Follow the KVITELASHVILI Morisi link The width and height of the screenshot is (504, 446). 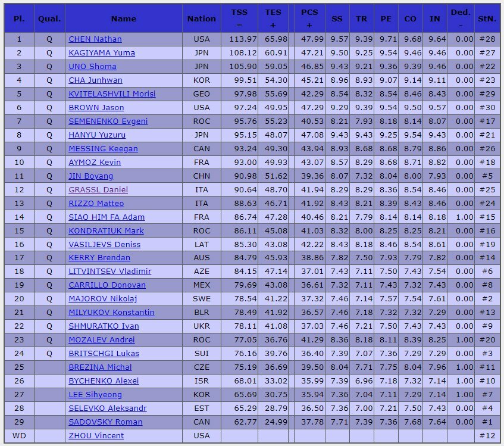pos(112,94)
